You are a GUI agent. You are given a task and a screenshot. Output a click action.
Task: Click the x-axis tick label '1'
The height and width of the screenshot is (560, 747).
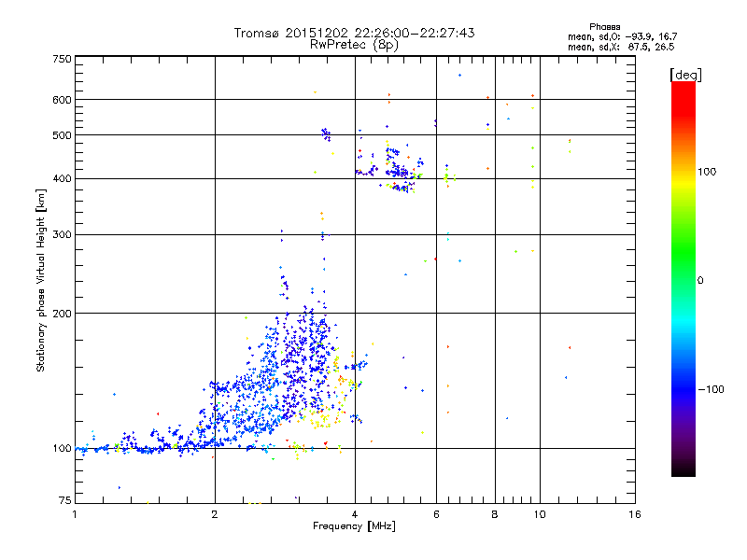point(75,514)
